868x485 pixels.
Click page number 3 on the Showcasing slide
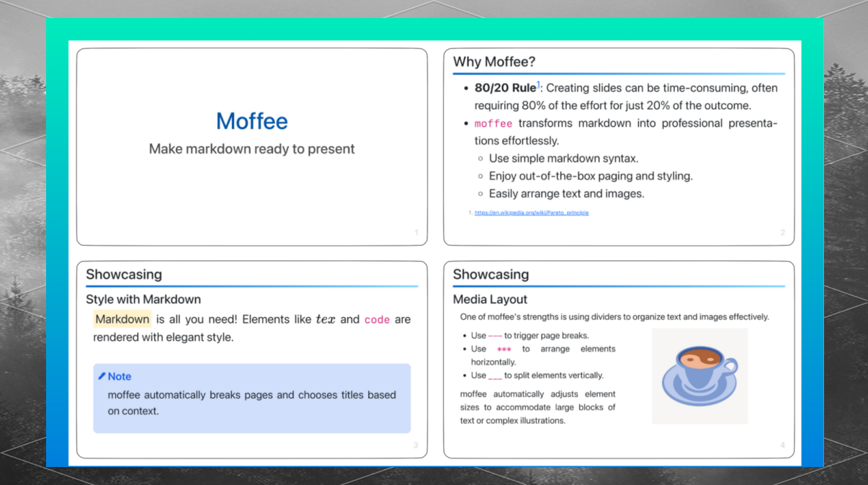(416, 445)
